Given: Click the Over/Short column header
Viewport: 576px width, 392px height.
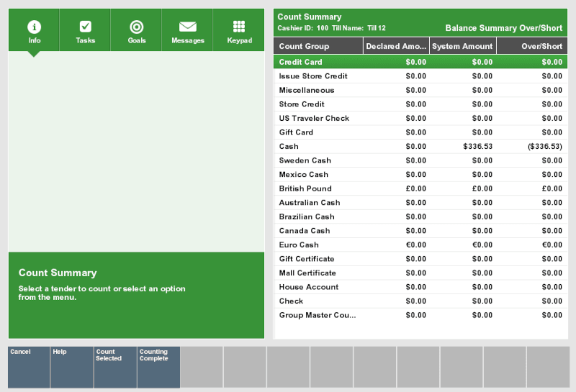Looking at the screenshot, I should coord(532,46).
